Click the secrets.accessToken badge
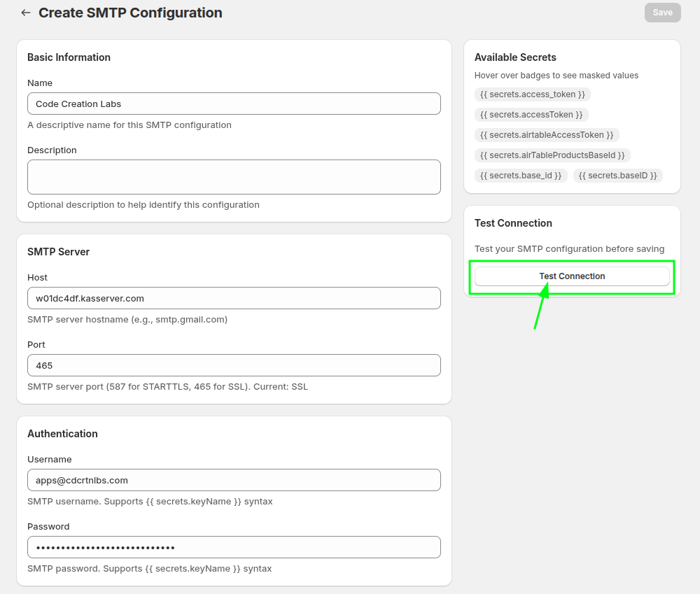Image resolution: width=700 pixels, height=594 pixels. tap(531, 115)
